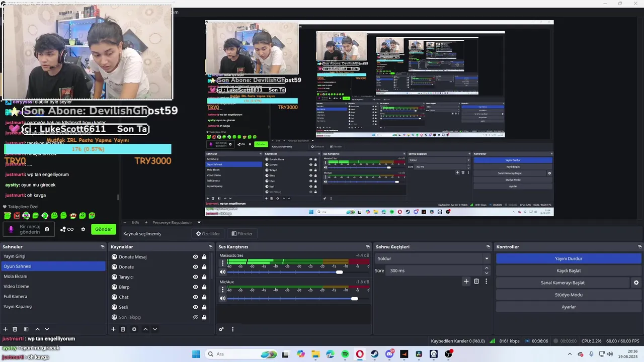Mute the Masaüstü Ses speaker icon

point(222,272)
